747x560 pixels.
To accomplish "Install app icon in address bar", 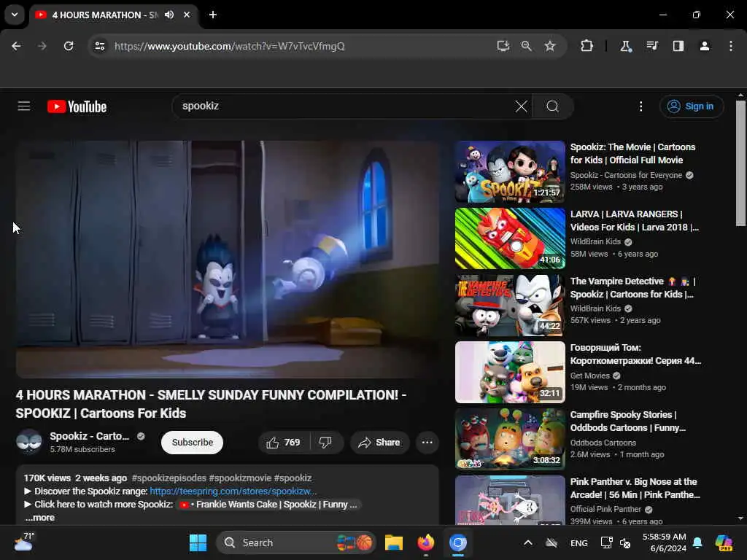I will [x=503, y=46].
